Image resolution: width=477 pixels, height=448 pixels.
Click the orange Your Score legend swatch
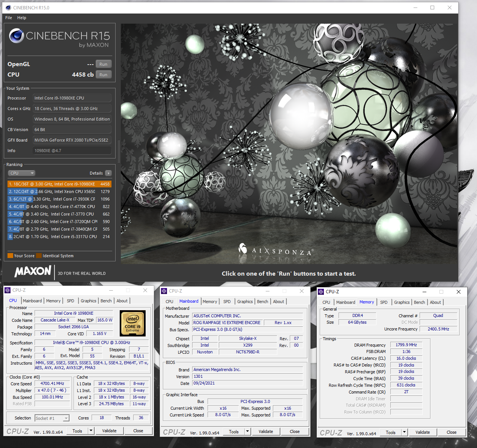10,256
